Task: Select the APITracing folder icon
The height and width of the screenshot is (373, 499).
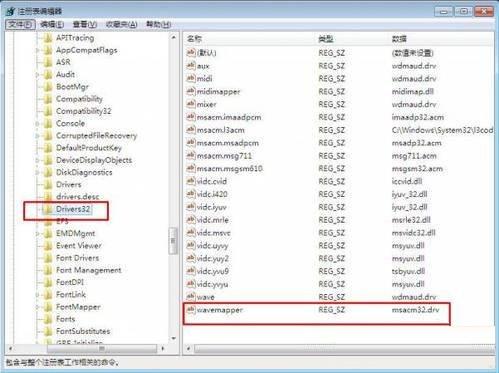Action: 48,38
